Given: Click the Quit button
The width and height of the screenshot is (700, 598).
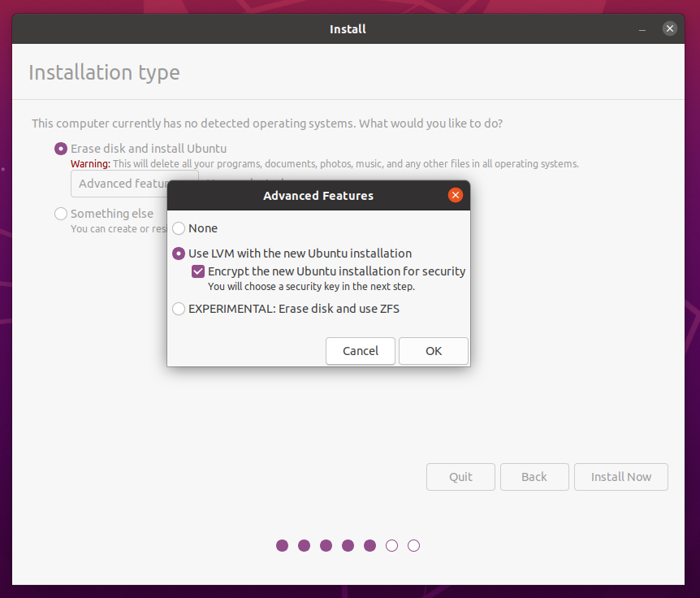Looking at the screenshot, I should (460, 477).
